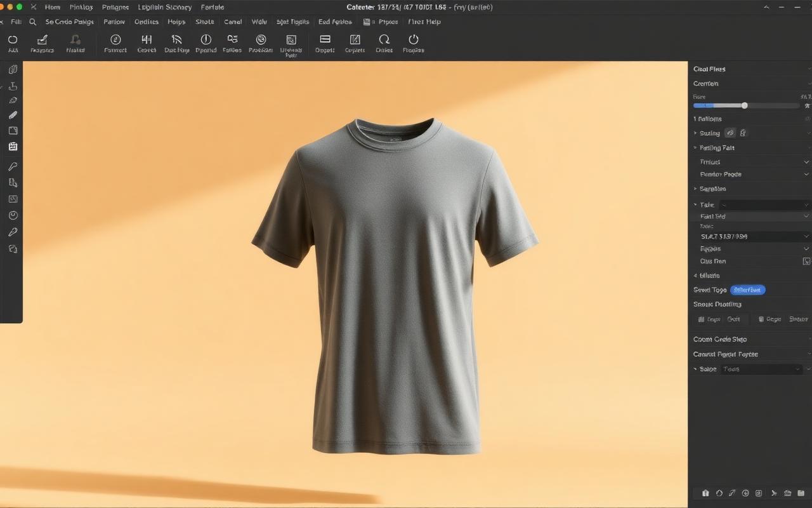This screenshot has height=508, width=812.
Task: Click the circular target toolbar icon
Action: tap(261, 39)
